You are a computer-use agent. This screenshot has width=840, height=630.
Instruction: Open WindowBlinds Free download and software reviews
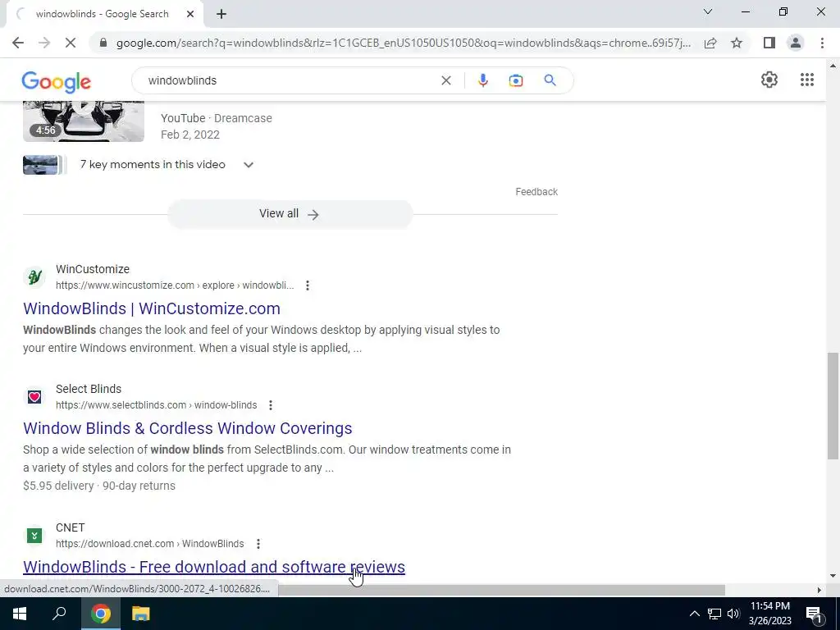[214, 568]
